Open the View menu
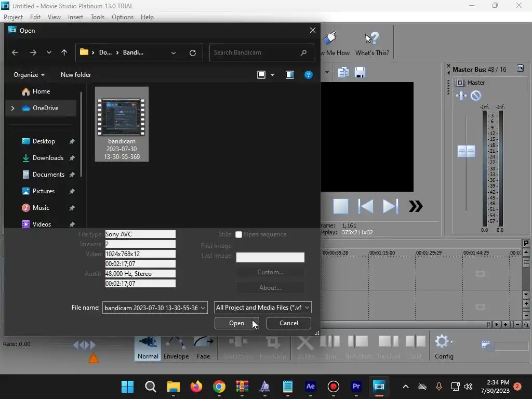 [x=54, y=17]
